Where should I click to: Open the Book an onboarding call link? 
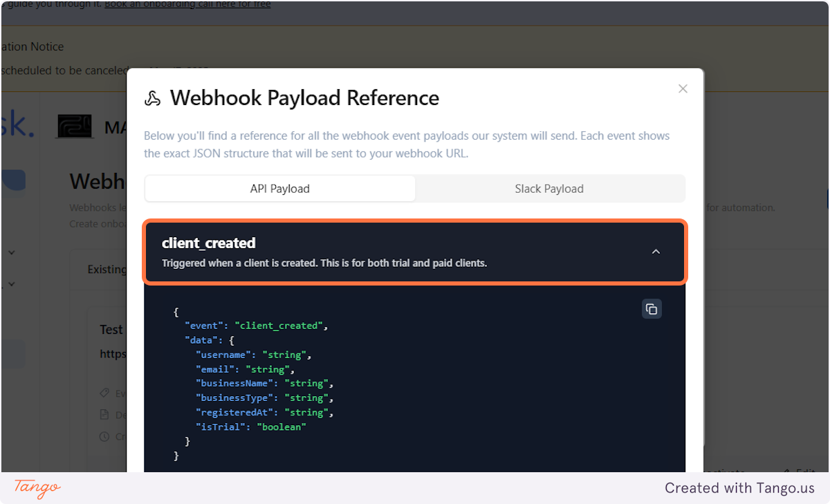pyautogui.click(x=187, y=4)
